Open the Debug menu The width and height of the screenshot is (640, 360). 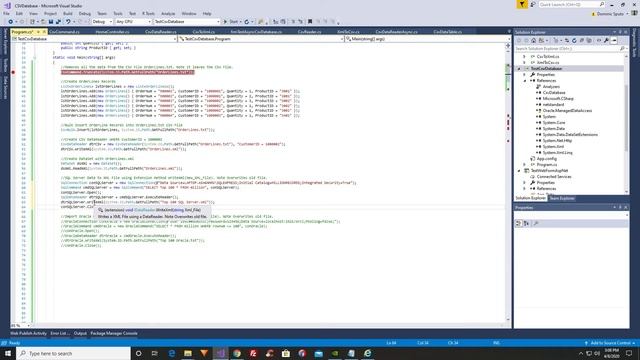pos(84,13)
